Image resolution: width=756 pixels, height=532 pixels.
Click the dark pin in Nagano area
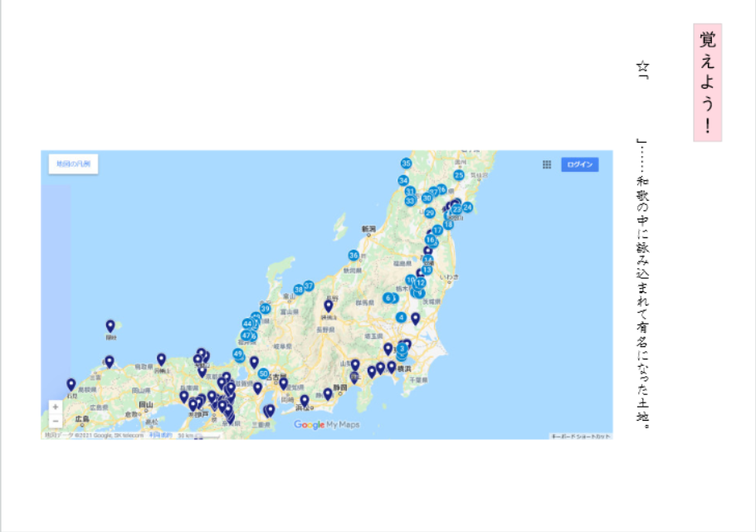click(x=328, y=305)
